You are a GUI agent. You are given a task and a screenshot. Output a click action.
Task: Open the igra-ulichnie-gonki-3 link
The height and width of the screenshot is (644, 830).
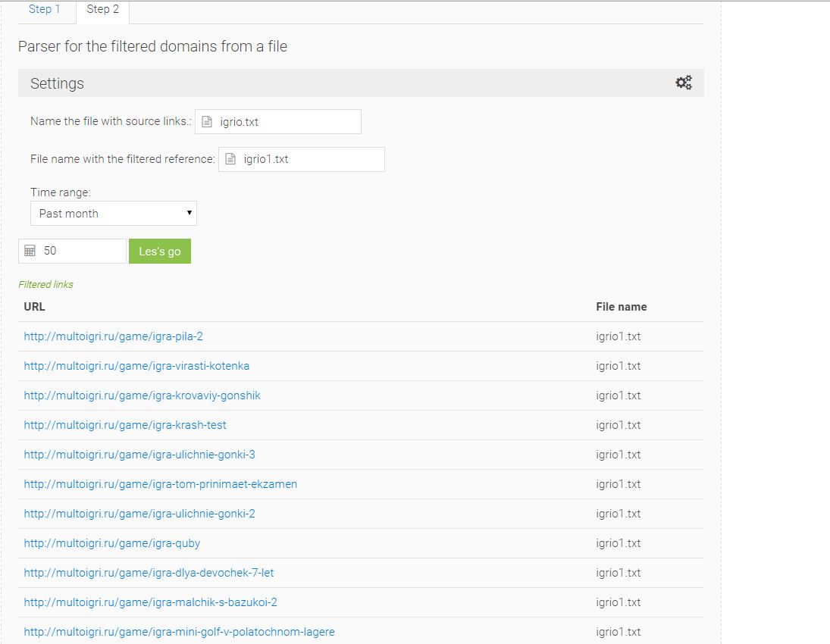[139, 455]
